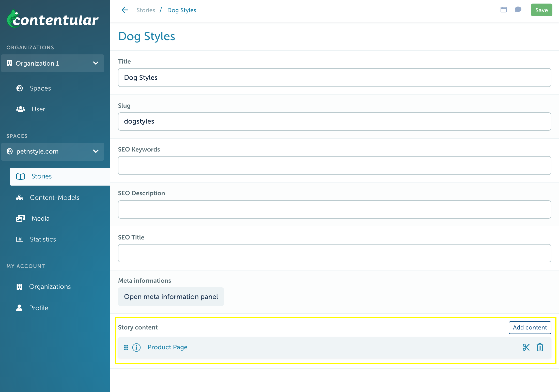Delete Product Page with trash icon
This screenshot has width=559, height=392.
pos(540,347)
